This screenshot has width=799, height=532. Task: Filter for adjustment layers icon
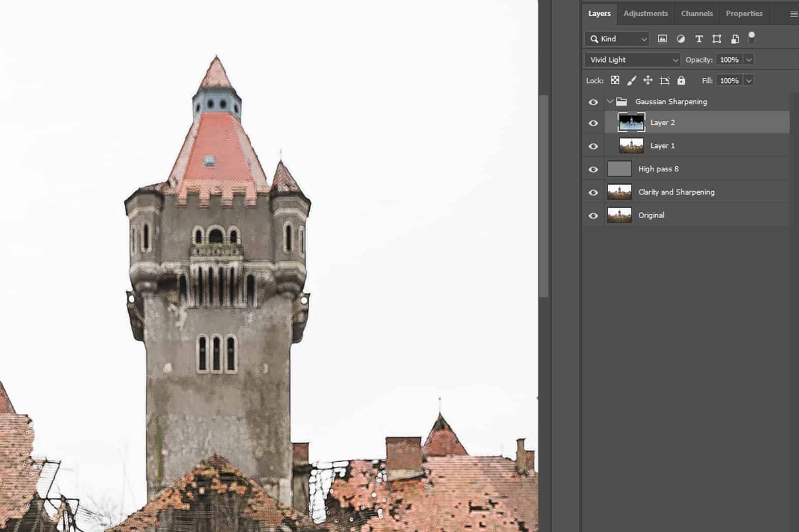click(x=680, y=39)
